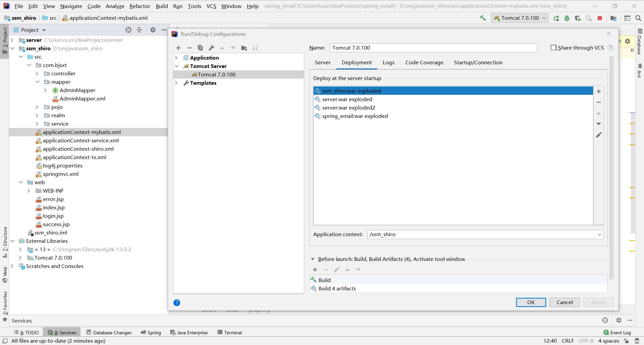Click the Cancel button
The height and width of the screenshot is (345, 644).
[565, 302]
